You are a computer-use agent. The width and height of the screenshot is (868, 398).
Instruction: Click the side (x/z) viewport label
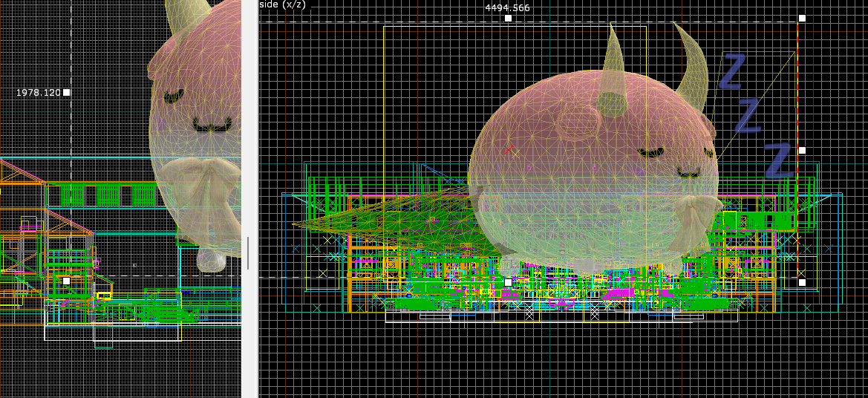pyautogui.click(x=282, y=4)
